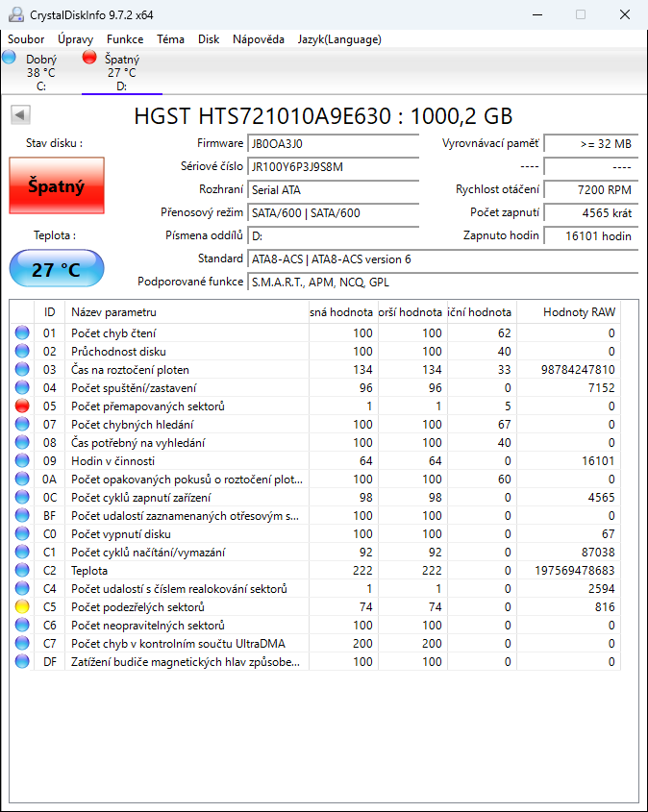Click the ID column header
This screenshot has width=648, height=812.
tap(49, 312)
